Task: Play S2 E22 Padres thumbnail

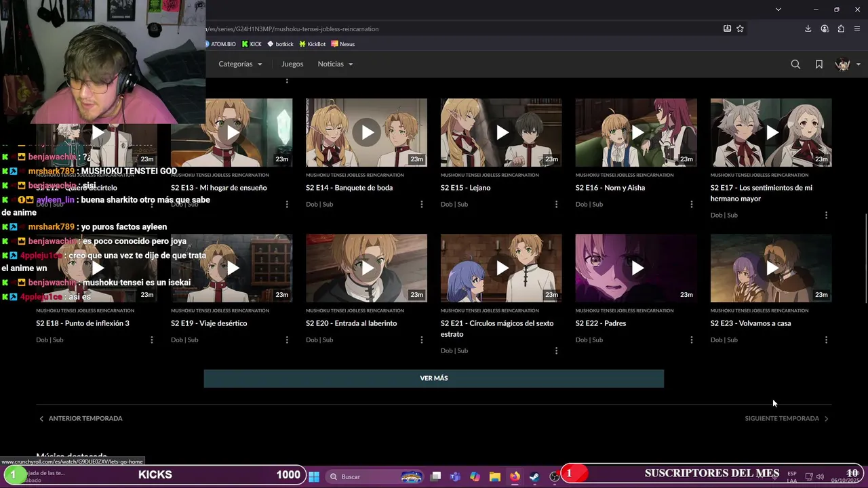Action: [x=636, y=268]
